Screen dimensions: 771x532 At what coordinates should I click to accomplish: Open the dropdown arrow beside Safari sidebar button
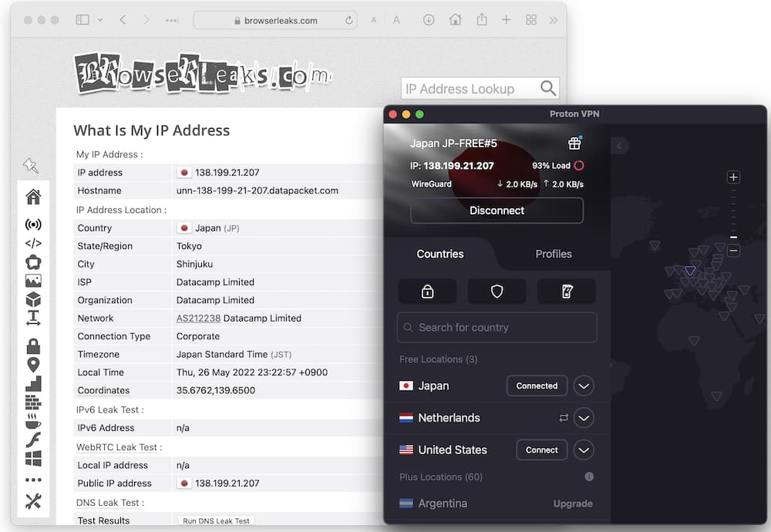(99, 20)
